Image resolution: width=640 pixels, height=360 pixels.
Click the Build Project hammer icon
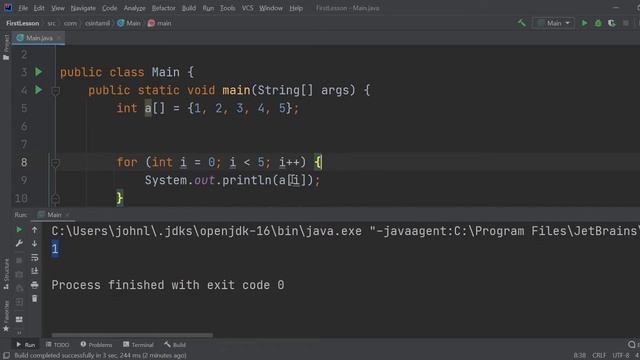[522, 23]
